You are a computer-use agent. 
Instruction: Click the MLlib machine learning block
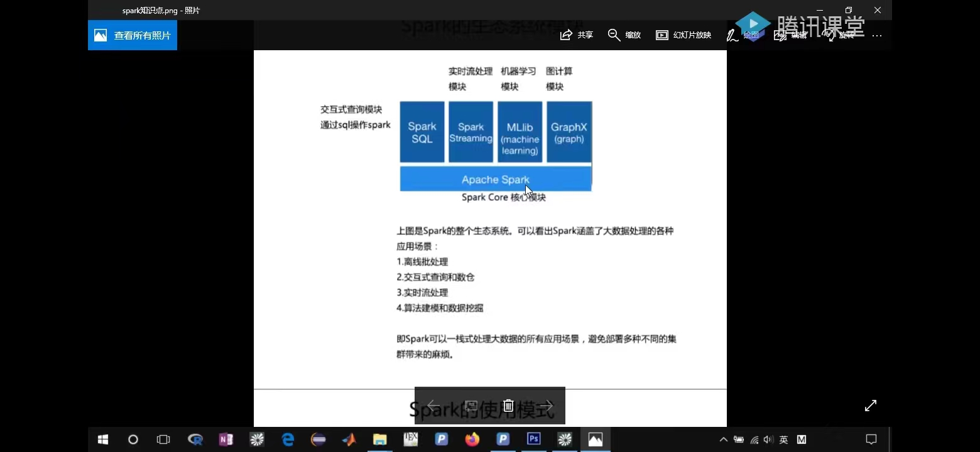pos(520,132)
